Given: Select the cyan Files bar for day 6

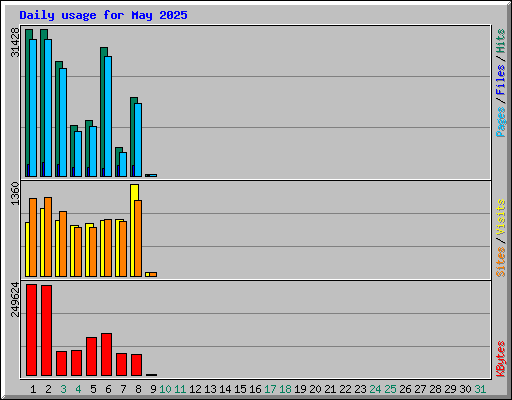Looking at the screenshot, I should click(x=108, y=116).
